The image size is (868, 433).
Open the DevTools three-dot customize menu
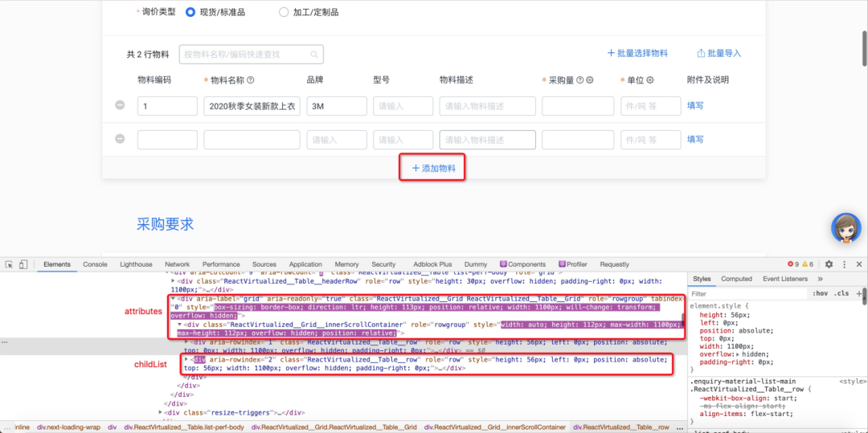click(844, 264)
